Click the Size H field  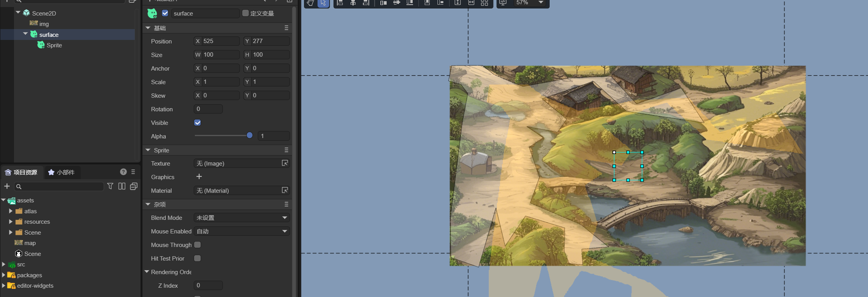(267, 55)
